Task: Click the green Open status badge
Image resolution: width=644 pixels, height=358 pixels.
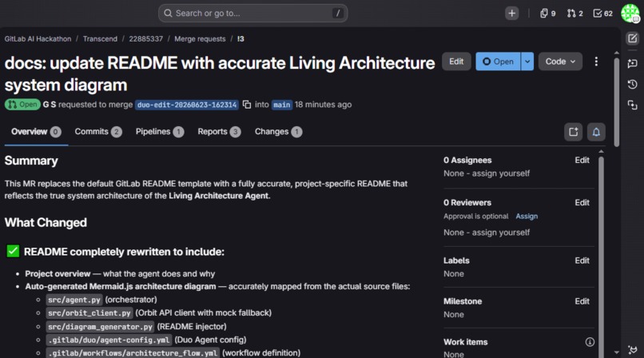Action: (x=22, y=105)
